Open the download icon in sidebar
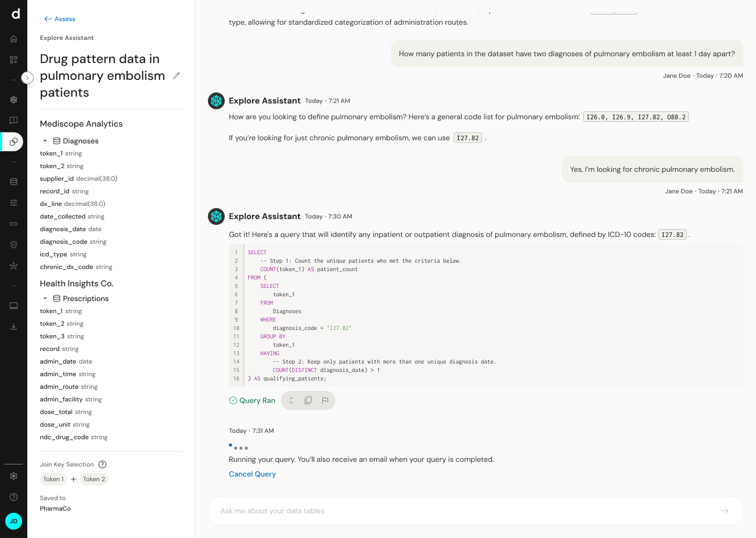The image size is (756, 538). coord(14,326)
